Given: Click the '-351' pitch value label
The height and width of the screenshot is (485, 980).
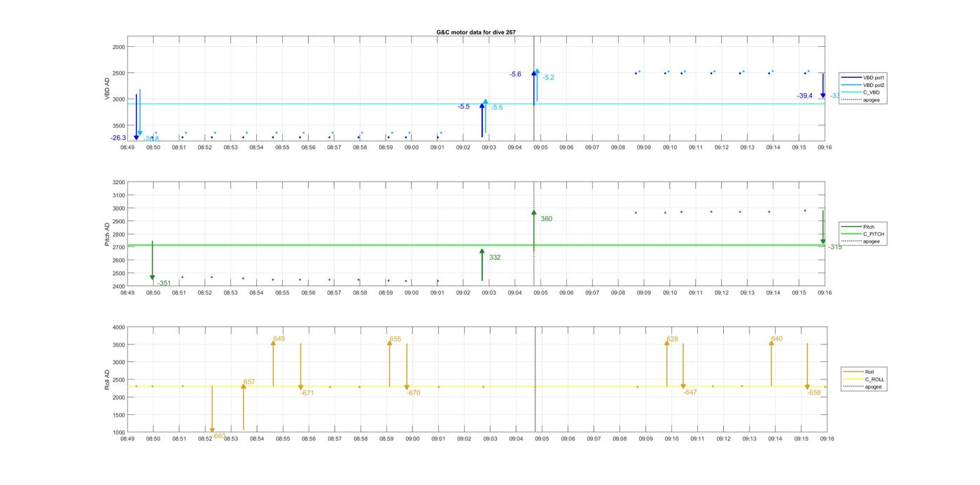Looking at the screenshot, I should (164, 283).
